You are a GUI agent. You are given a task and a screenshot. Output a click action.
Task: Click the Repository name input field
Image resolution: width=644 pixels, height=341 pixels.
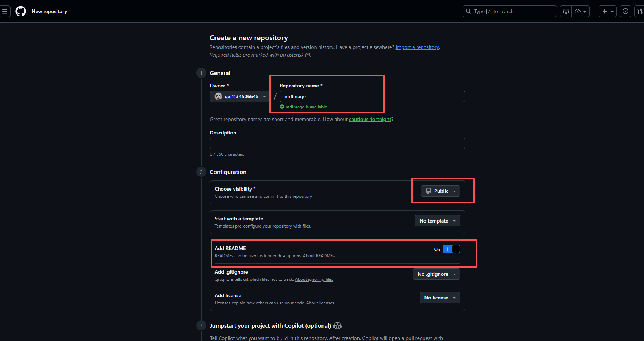[x=372, y=97]
